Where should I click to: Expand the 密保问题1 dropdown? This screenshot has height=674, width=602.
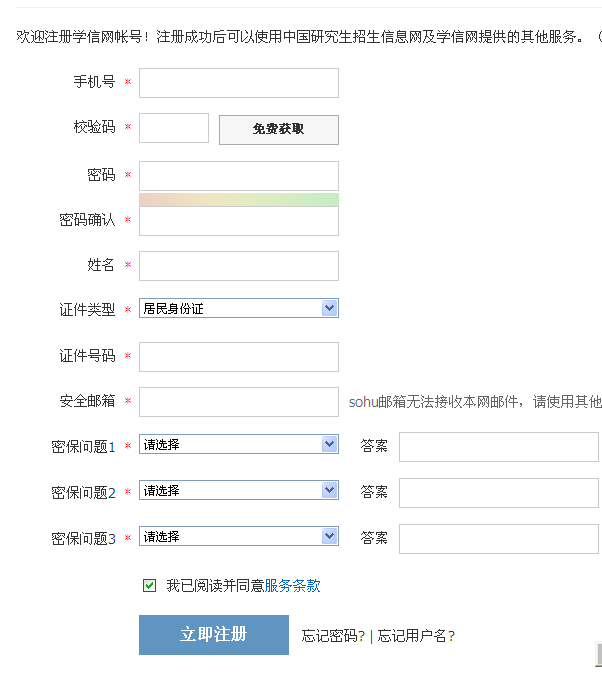[239, 444]
